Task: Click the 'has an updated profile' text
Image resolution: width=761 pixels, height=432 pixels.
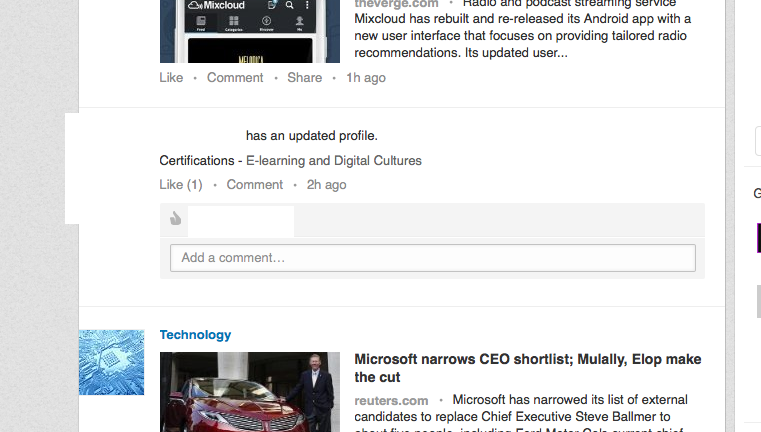Action: coord(311,135)
